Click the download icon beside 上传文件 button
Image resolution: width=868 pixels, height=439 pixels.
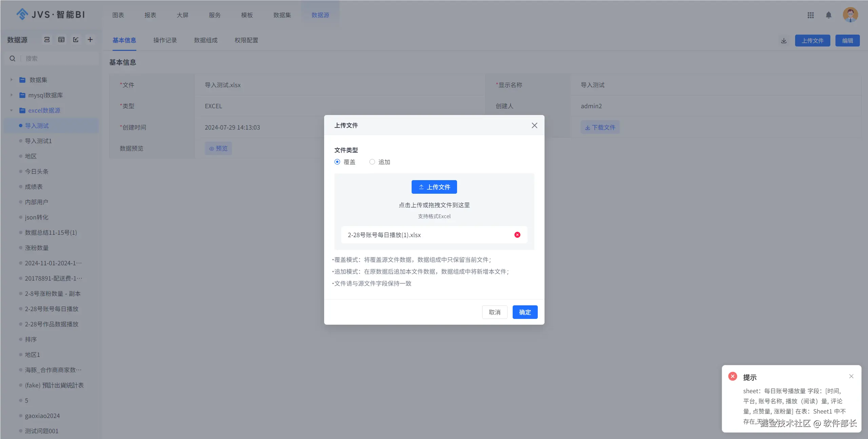(x=784, y=41)
